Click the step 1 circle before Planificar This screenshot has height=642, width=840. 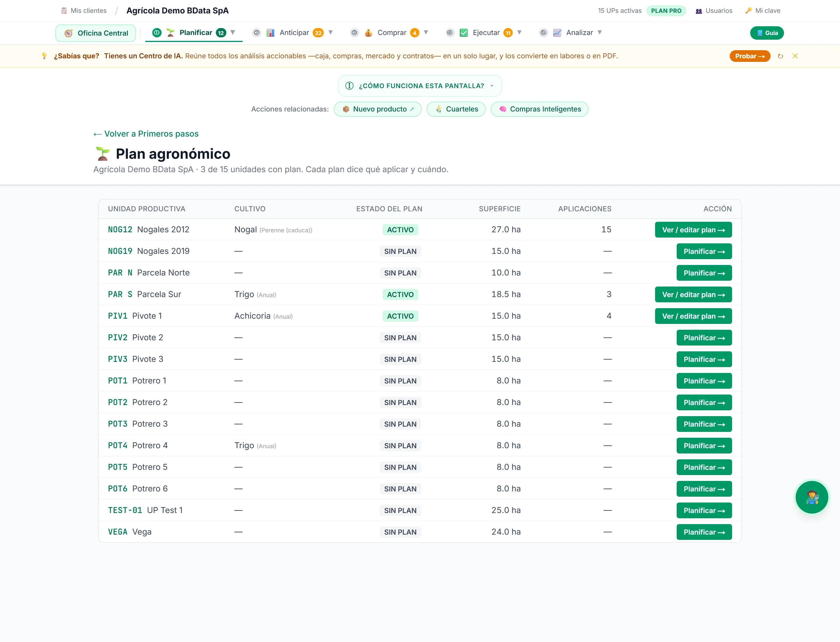(157, 33)
